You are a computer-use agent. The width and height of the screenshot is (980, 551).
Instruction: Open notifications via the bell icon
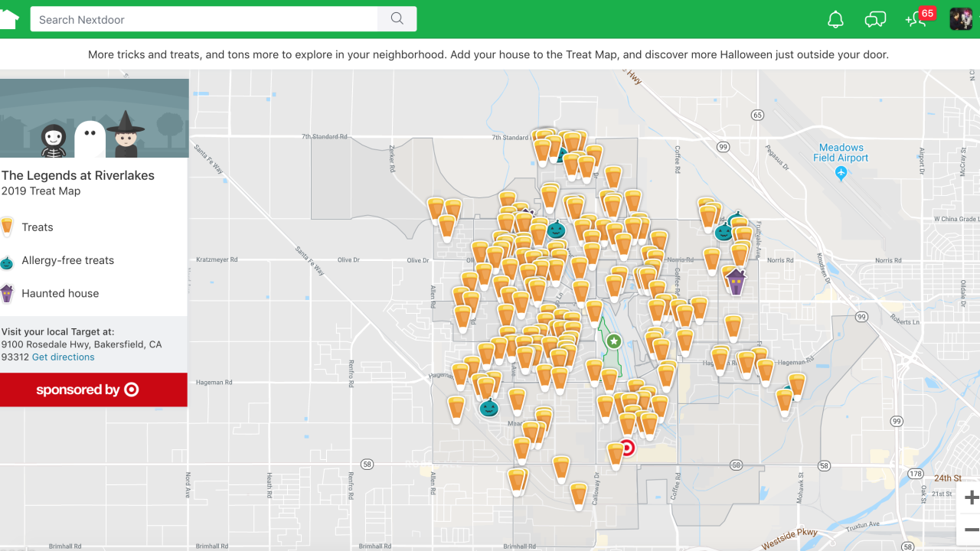pyautogui.click(x=835, y=19)
